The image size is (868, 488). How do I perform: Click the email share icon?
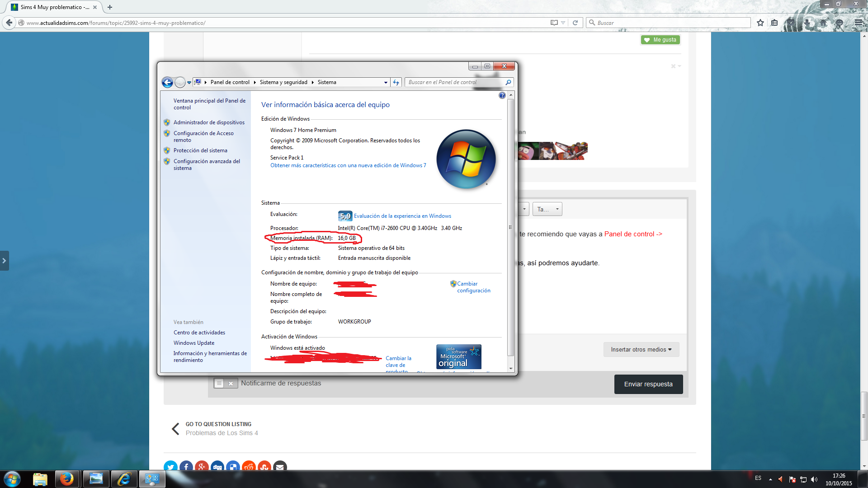pos(280,466)
